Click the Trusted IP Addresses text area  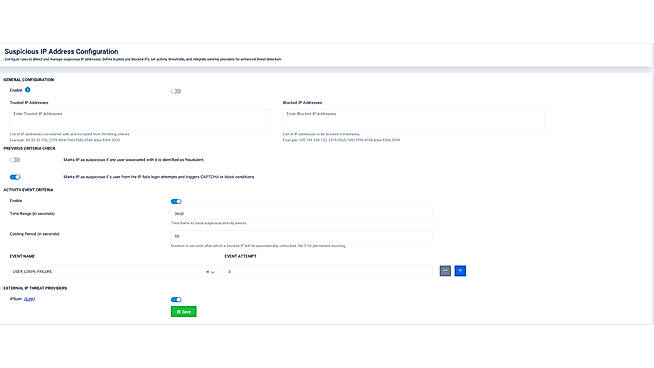[141, 120]
